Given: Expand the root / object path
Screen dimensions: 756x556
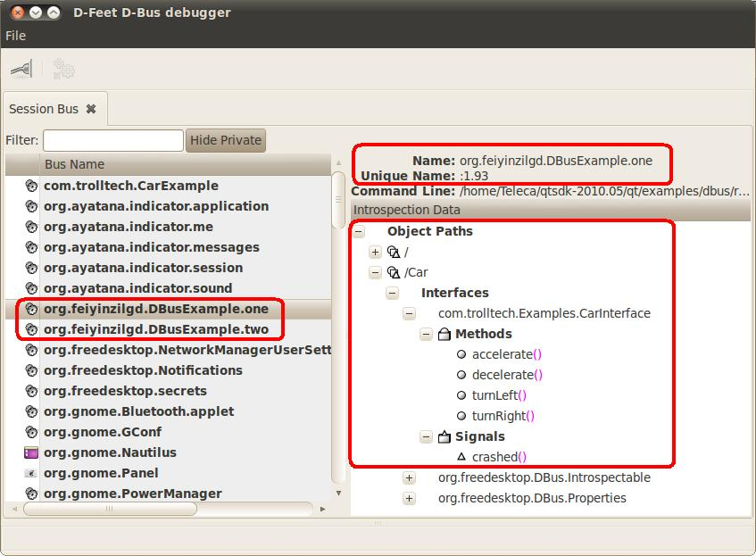Looking at the screenshot, I should click(375, 252).
